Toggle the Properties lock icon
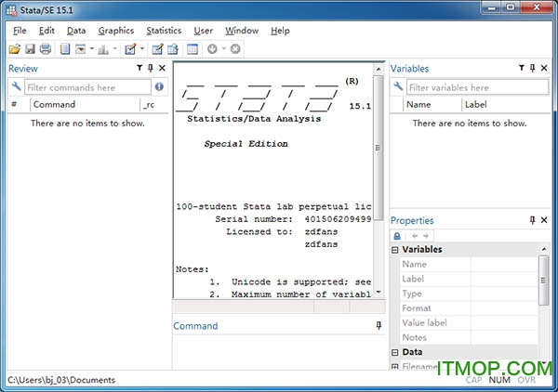Viewport: 558px width, 392px height. point(397,236)
